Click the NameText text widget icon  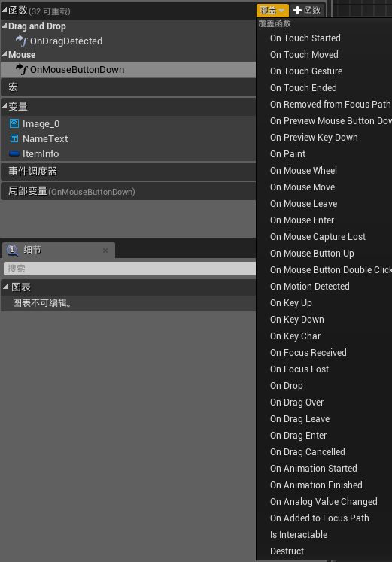pos(14,138)
